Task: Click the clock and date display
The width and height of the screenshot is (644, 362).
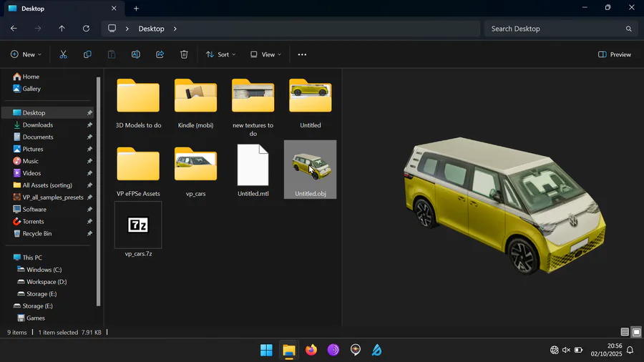Action: pyautogui.click(x=606, y=350)
